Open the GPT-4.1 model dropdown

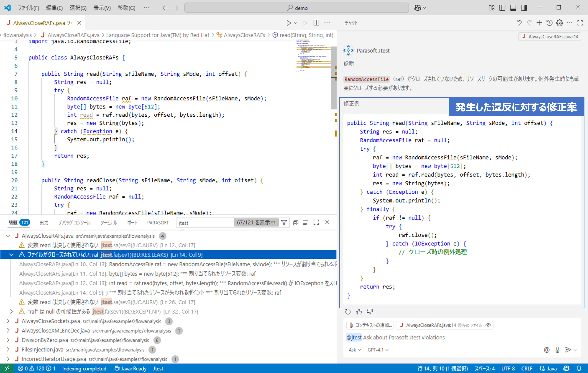(378, 350)
